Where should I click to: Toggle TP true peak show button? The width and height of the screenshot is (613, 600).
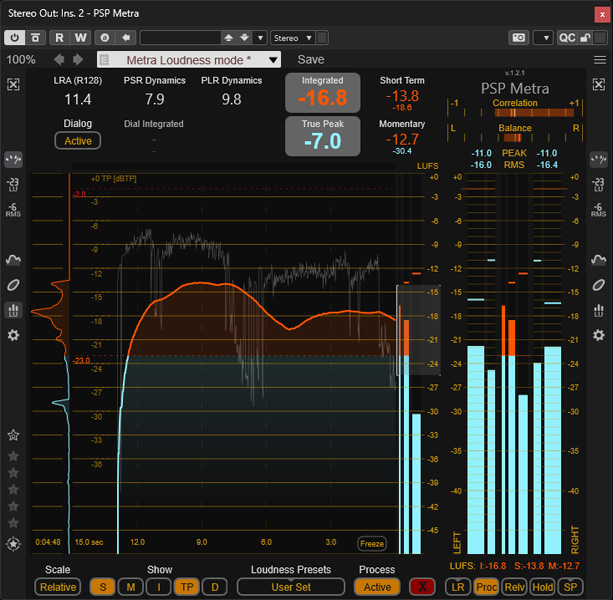point(186,587)
